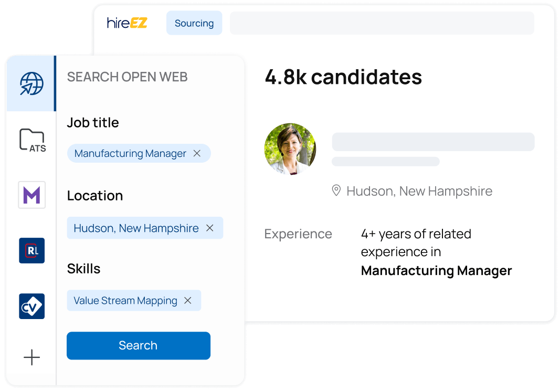Remove the Hudson, New Hampshire location tag

[209, 228]
